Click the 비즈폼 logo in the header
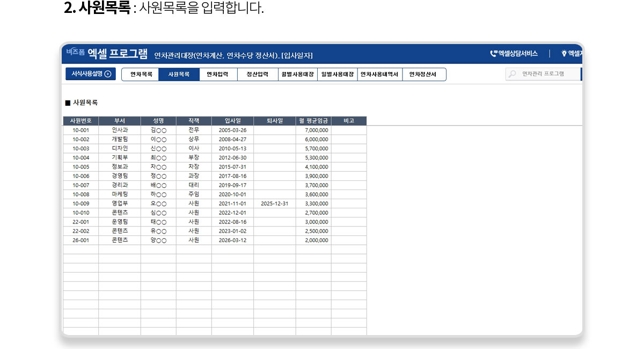The height and width of the screenshot is (349, 644). [75, 53]
